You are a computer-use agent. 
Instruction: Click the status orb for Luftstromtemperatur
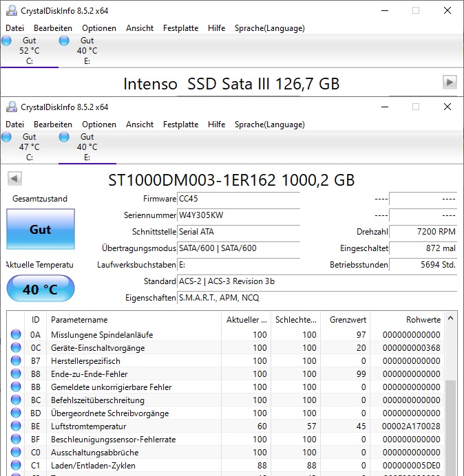(x=16, y=426)
